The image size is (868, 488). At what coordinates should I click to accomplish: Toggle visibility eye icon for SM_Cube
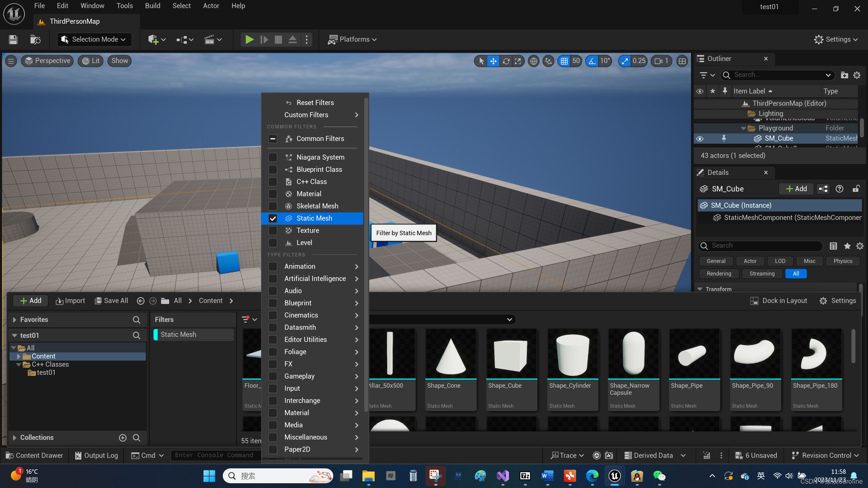702,138
